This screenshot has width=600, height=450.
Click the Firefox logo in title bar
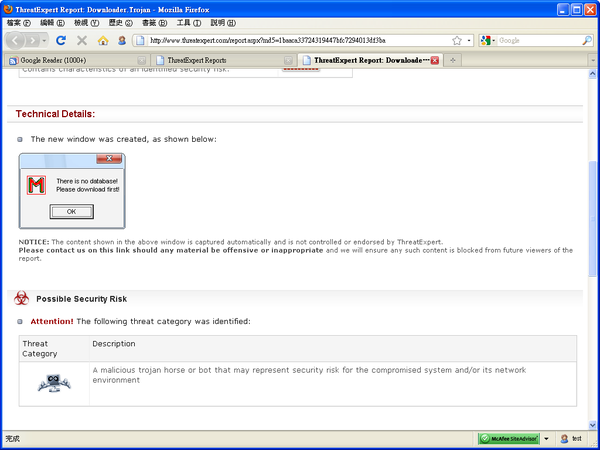coord(8,9)
